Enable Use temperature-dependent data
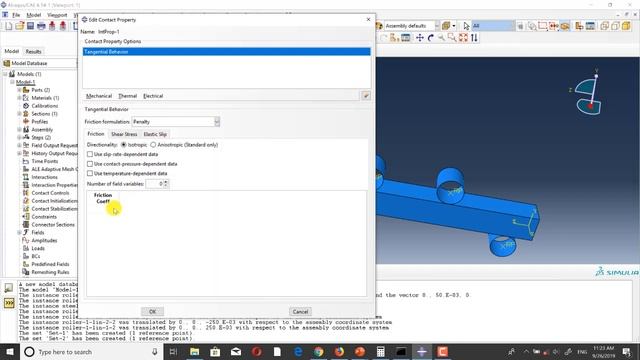Viewport: 640px width, 360px height. coord(90,173)
